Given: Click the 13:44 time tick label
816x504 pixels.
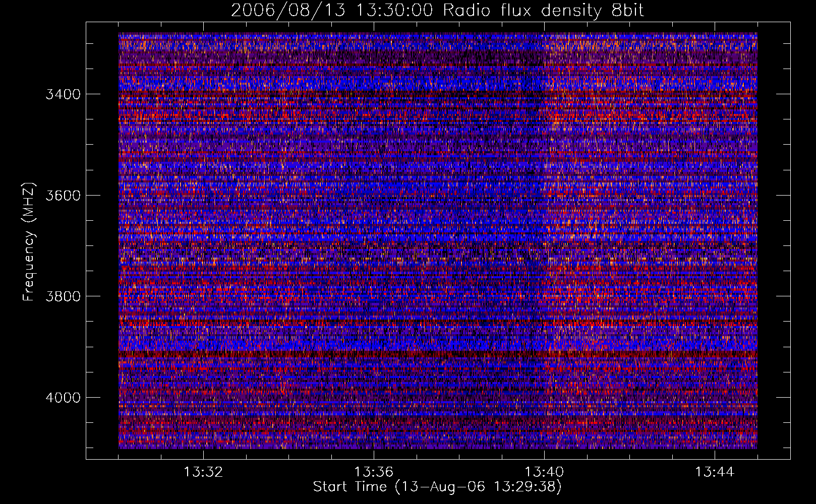Looking at the screenshot, I should [x=715, y=472].
